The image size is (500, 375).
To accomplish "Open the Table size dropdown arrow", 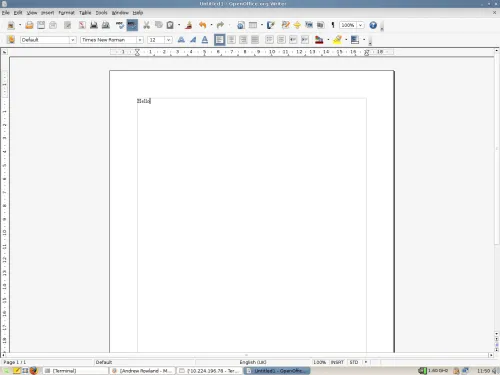I will coord(262,25).
